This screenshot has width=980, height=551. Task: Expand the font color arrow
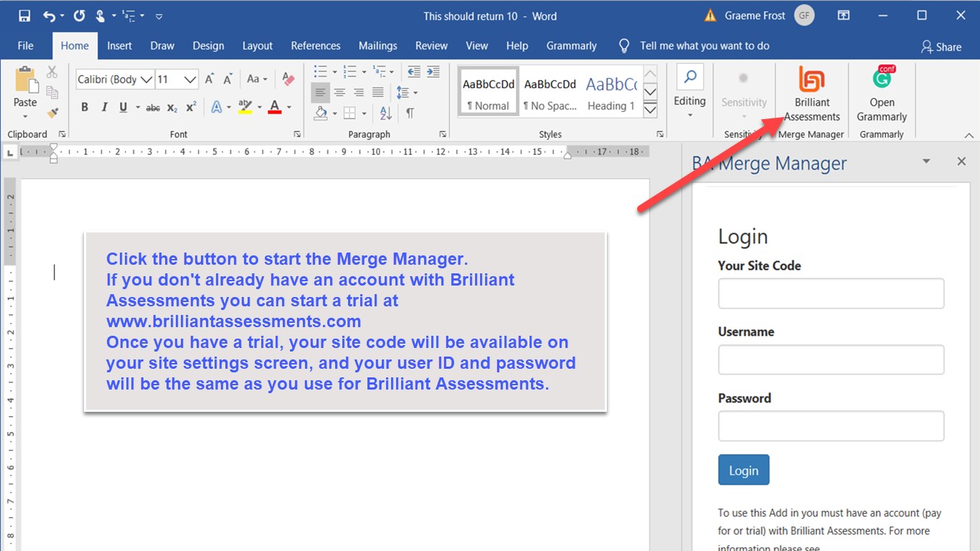pos(289,108)
